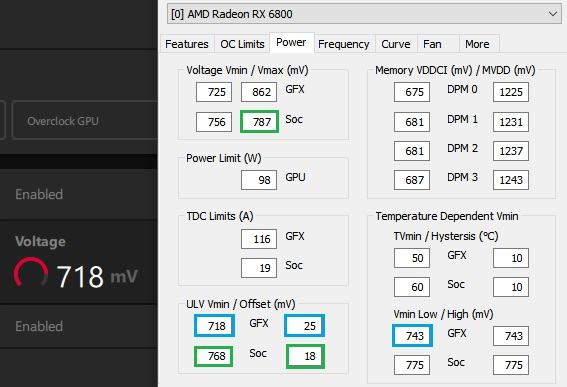Viewport: 567px width, 387px height.
Task: Click the Vmin Low / High (mV) label
Action: click(443, 314)
